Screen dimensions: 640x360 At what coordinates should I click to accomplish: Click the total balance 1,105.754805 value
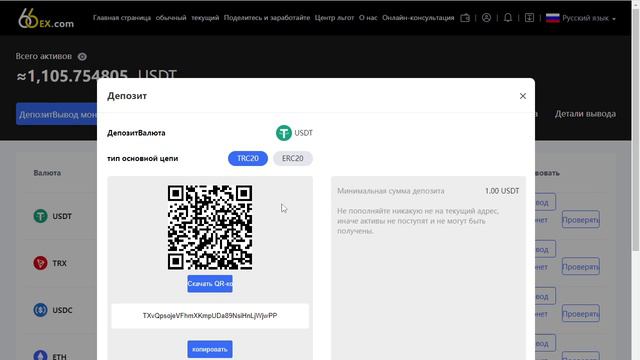78,76
